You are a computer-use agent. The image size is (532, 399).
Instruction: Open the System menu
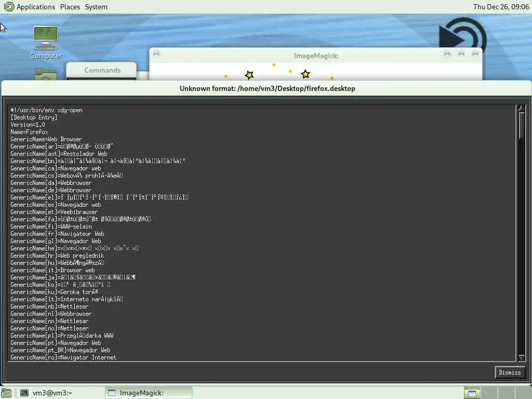(96, 7)
